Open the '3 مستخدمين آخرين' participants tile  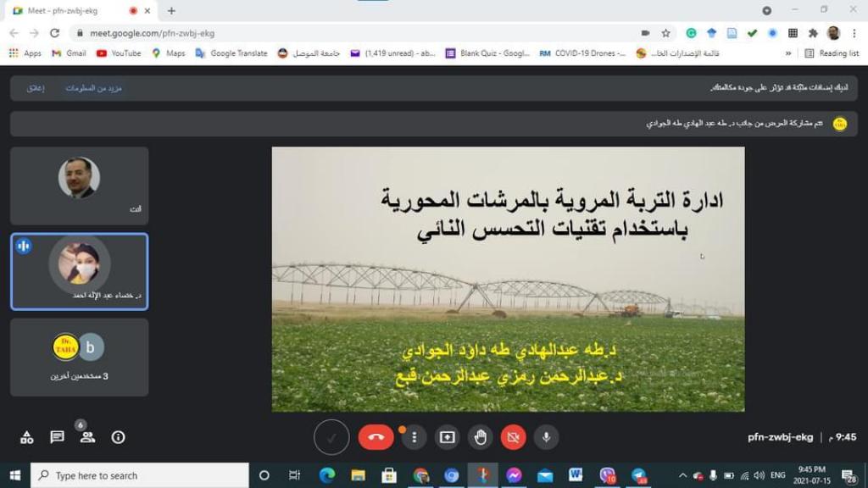tap(80, 357)
